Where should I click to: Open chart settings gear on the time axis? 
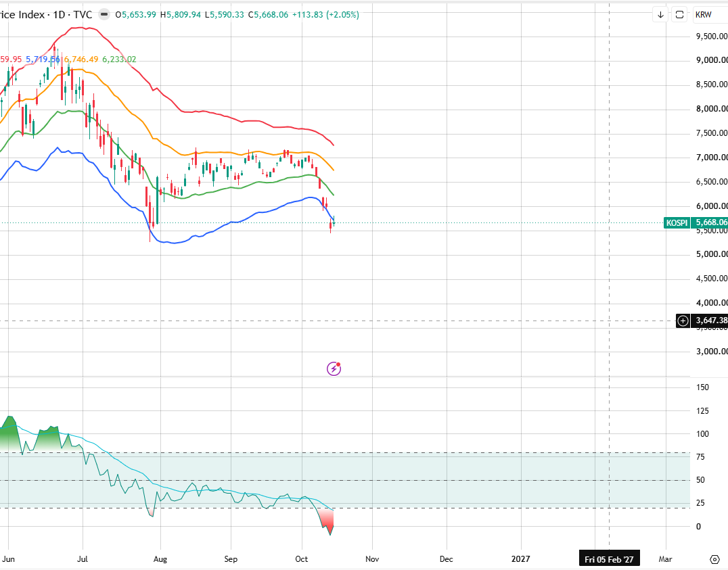(715, 559)
